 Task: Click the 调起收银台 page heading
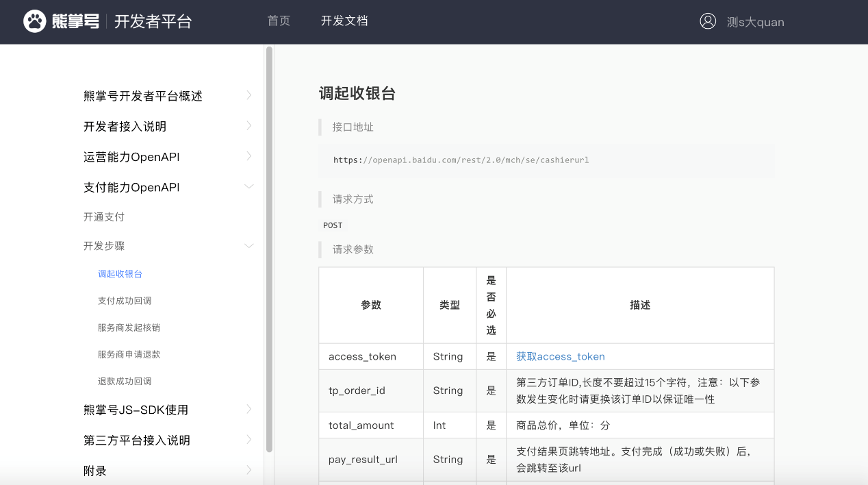point(357,94)
